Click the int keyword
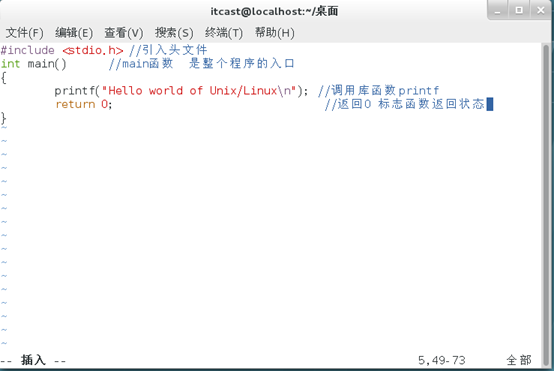This screenshot has height=371, width=554. tap(10, 64)
